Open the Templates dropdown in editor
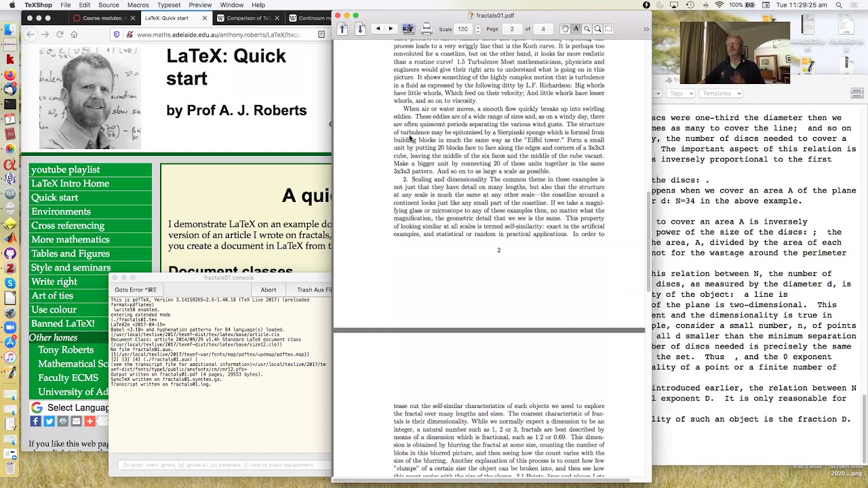 click(722, 94)
